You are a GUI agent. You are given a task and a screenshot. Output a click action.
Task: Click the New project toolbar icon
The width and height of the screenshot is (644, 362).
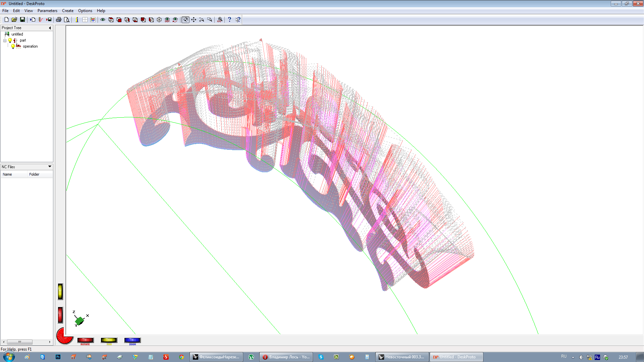6,20
